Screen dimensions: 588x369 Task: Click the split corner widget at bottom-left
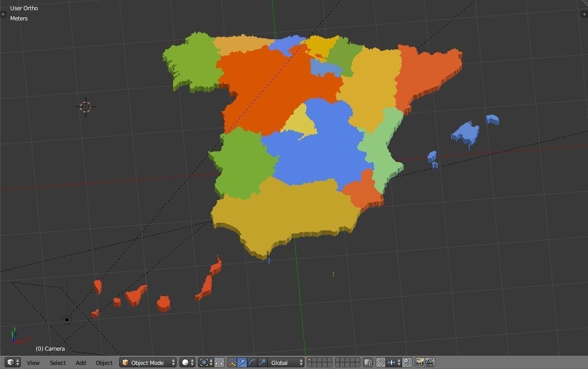(2, 366)
